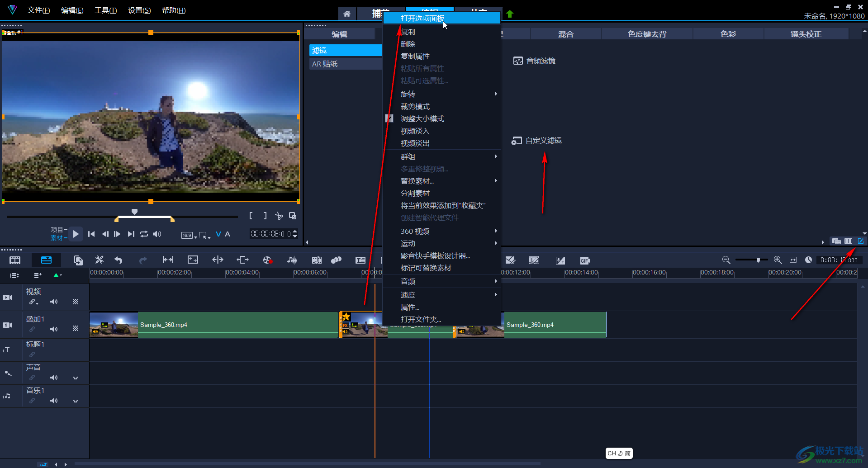Image resolution: width=868 pixels, height=468 pixels.
Task: Show library and options panel
Action: (849, 241)
